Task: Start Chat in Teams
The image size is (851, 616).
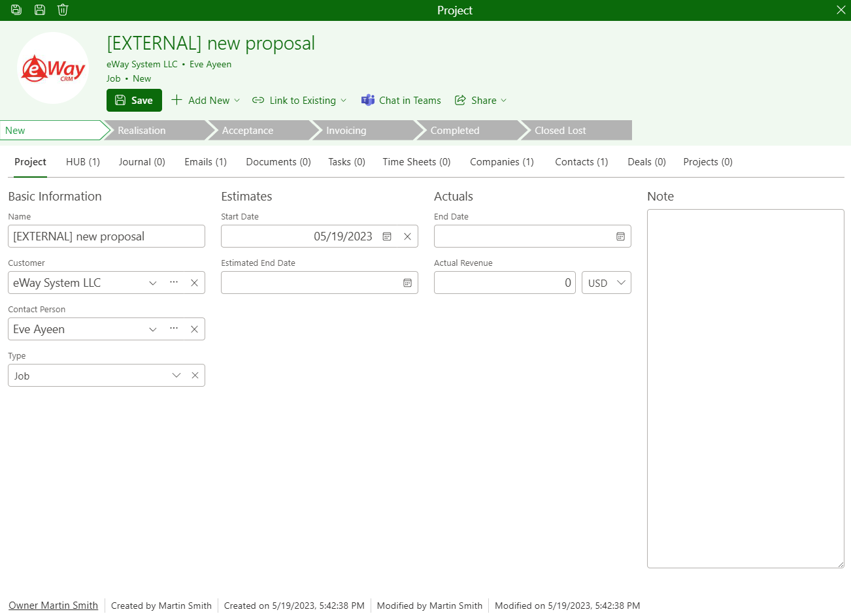Action: [401, 100]
